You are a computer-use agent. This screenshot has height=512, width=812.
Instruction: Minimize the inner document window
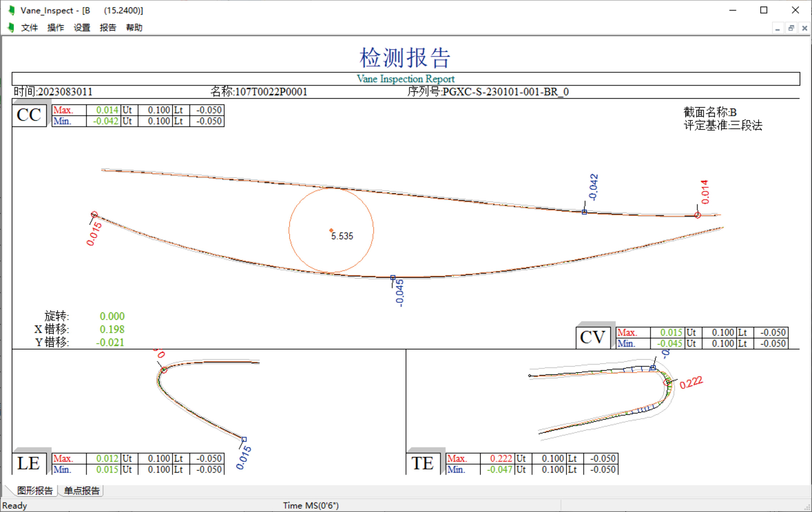[x=777, y=28]
